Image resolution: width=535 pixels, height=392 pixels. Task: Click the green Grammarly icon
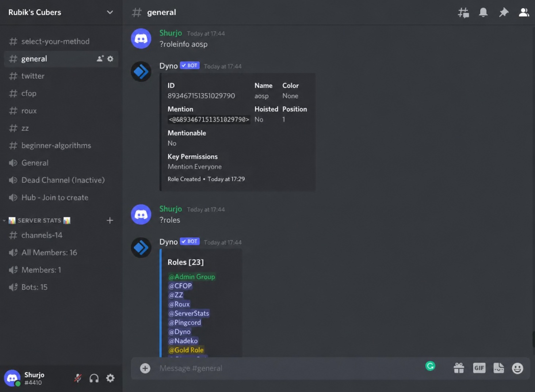tap(430, 366)
